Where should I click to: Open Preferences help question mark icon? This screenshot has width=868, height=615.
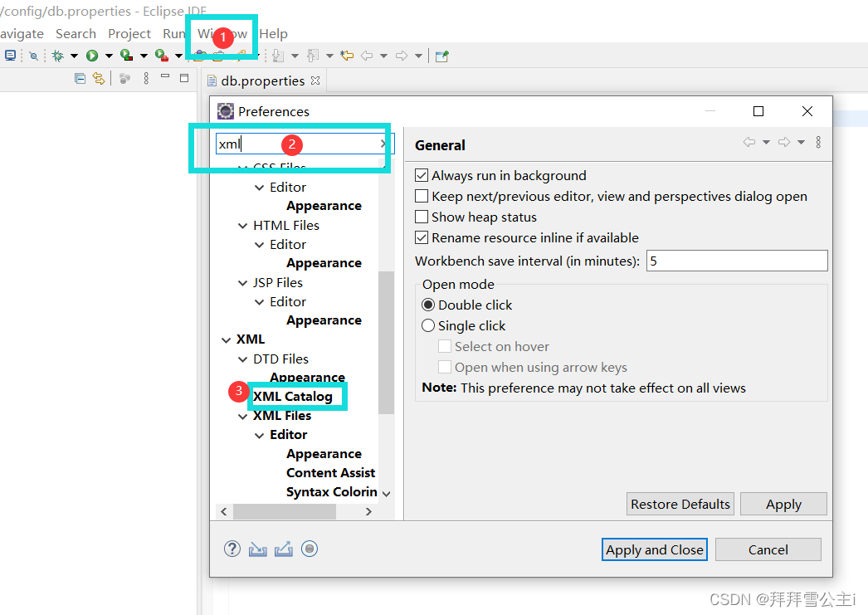coord(232,549)
